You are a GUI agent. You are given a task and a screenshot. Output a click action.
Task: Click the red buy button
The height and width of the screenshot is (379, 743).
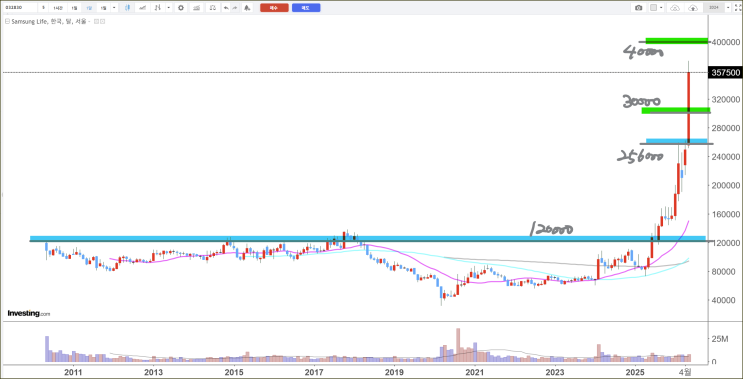tap(274, 8)
